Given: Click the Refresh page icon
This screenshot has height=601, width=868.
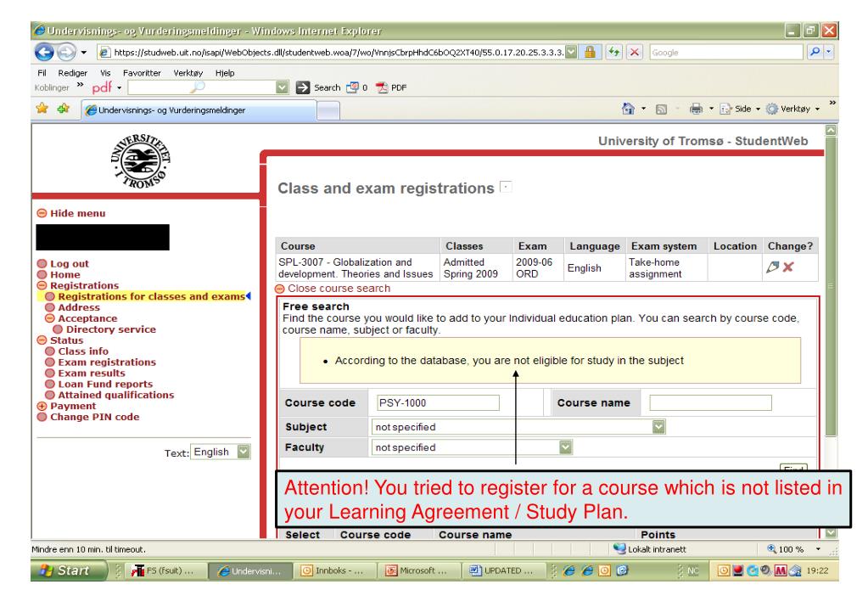Looking at the screenshot, I should [x=614, y=52].
